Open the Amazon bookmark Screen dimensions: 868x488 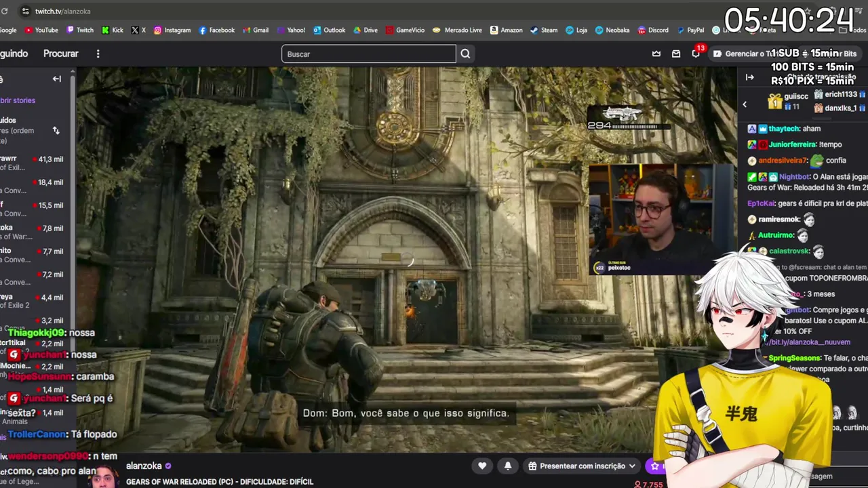tap(507, 30)
